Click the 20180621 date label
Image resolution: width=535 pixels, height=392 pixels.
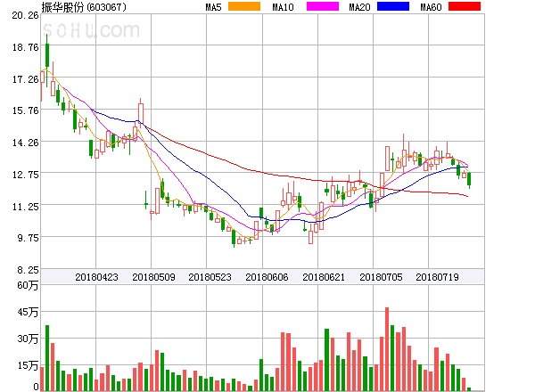click(324, 277)
